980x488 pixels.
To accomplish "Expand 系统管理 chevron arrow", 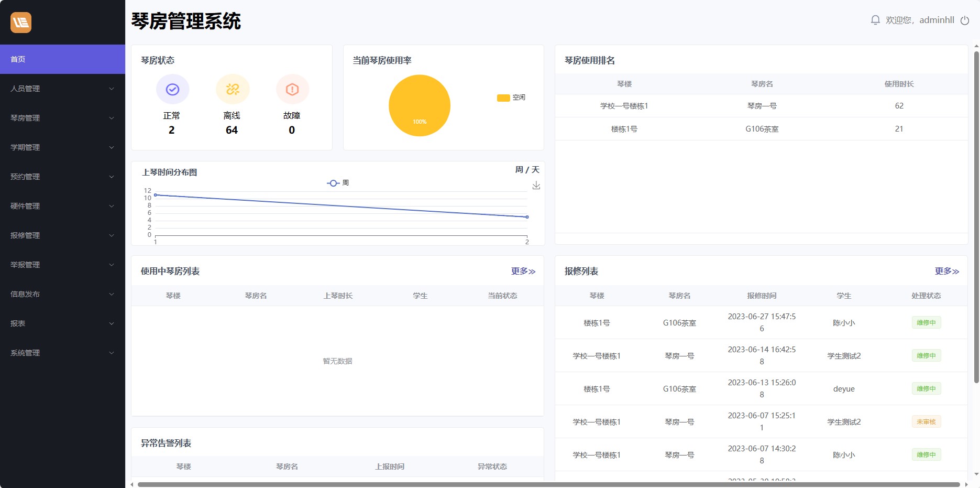I will coord(112,353).
